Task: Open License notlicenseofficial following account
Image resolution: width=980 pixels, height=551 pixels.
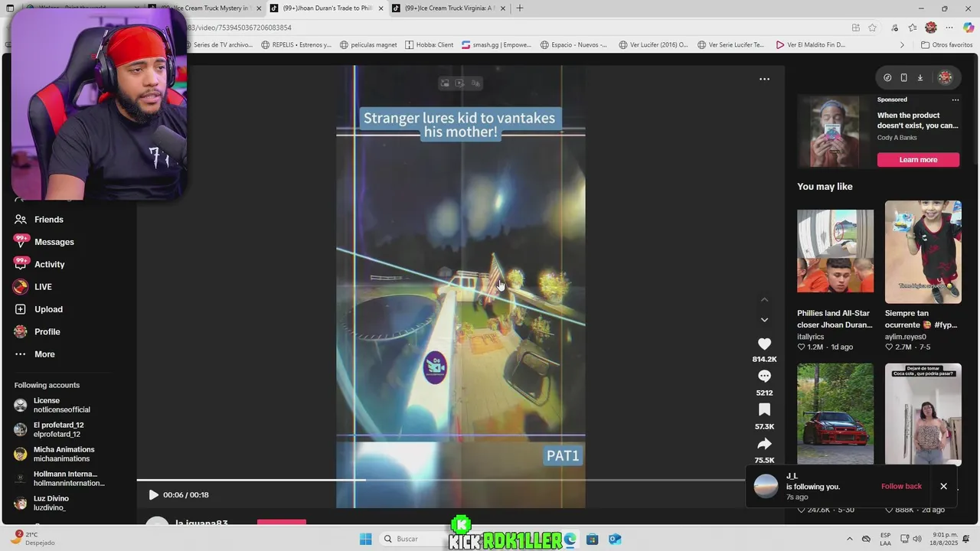Action: [x=61, y=405]
